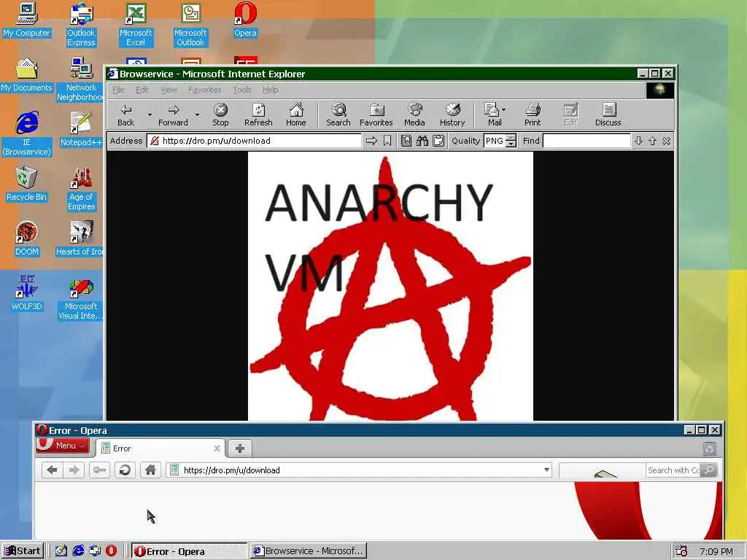Open the Edit menu
Image resolution: width=747 pixels, height=560 pixels.
tap(142, 90)
